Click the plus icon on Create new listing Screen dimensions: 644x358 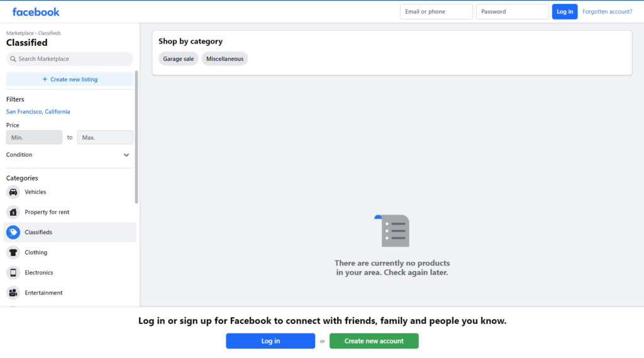45,79
